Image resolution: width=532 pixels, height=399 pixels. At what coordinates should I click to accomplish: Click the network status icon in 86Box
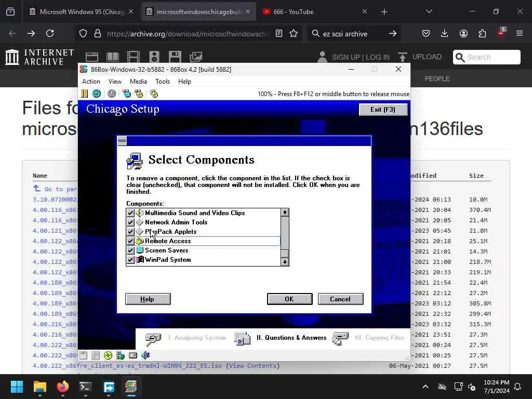(121, 355)
